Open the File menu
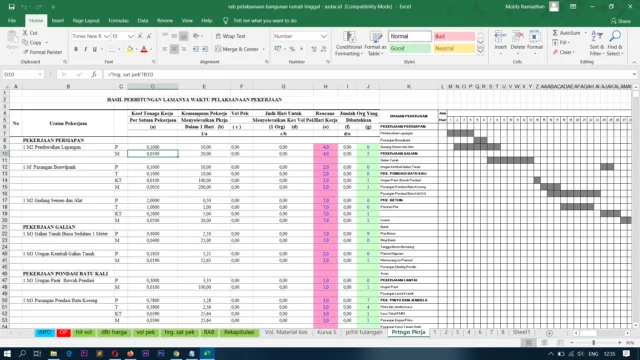The image size is (640, 360). [12, 20]
